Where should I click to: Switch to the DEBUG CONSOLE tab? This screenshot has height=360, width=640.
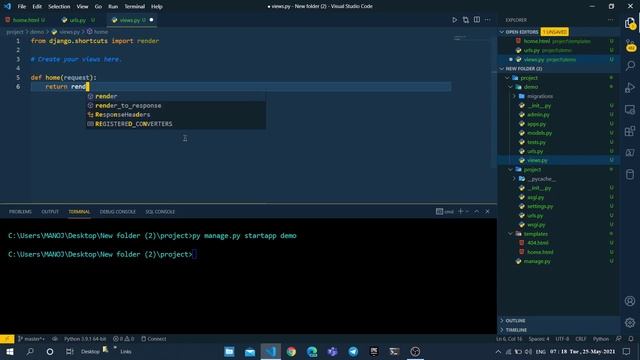tap(118, 211)
